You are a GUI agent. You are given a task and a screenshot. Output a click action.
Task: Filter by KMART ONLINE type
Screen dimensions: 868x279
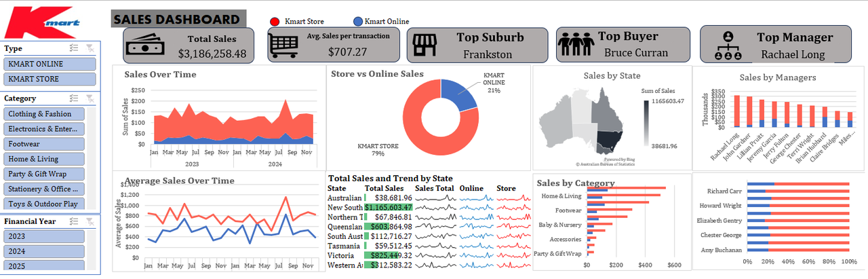[49, 64]
